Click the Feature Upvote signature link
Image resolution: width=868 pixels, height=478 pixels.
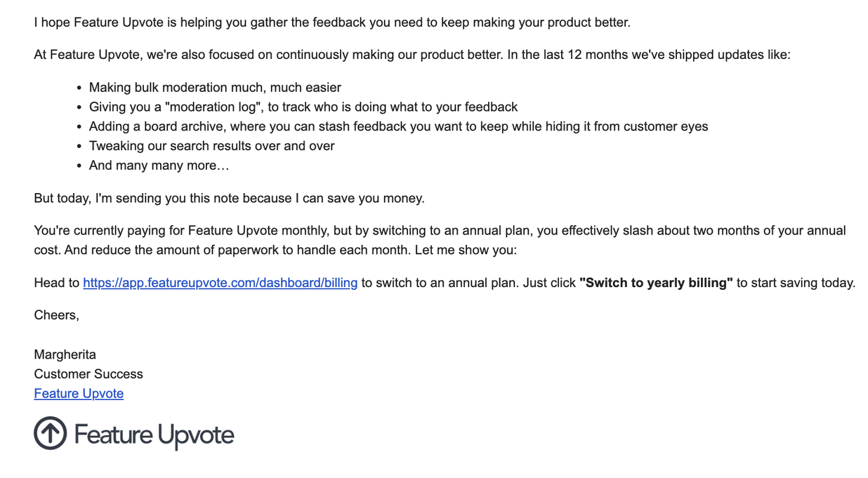[79, 394]
